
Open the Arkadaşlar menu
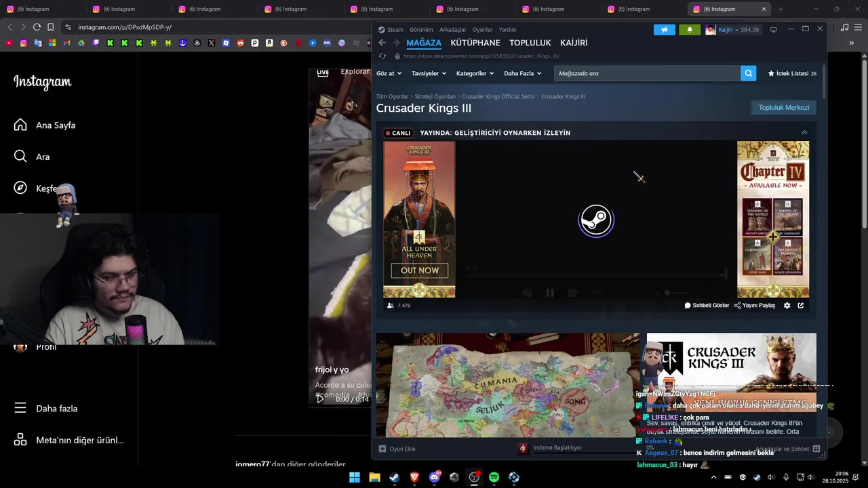pos(452,30)
